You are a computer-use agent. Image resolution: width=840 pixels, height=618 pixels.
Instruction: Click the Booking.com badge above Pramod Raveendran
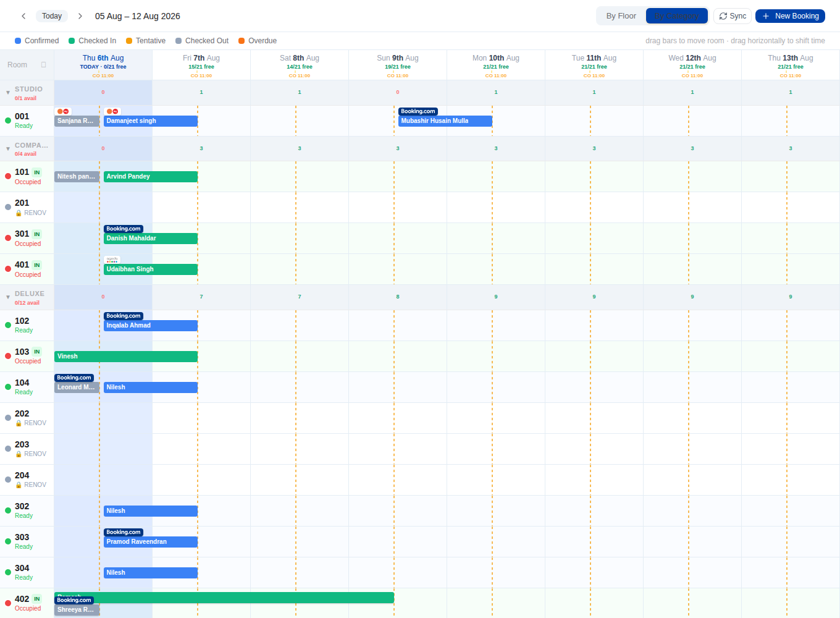point(124,532)
